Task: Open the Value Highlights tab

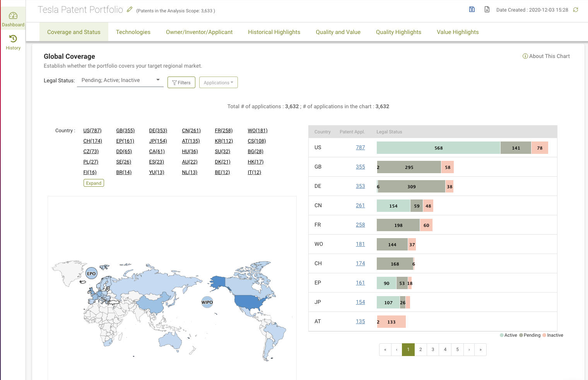Action: [458, 32]
